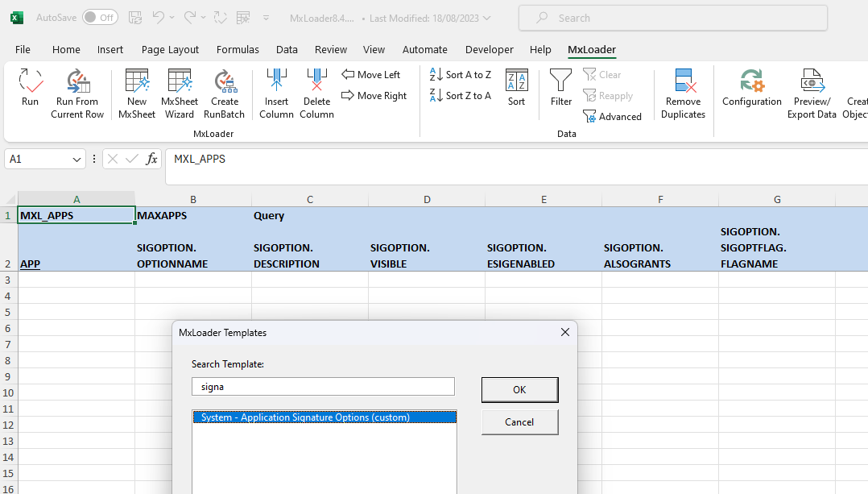
Task: Select System - Application Signature Options template
Action: (x=306, y=417)
